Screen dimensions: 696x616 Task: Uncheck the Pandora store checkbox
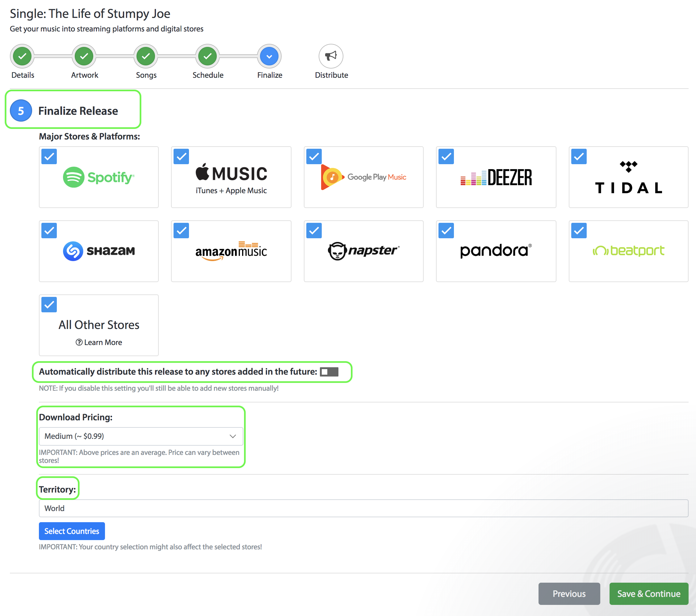[446, 231]
